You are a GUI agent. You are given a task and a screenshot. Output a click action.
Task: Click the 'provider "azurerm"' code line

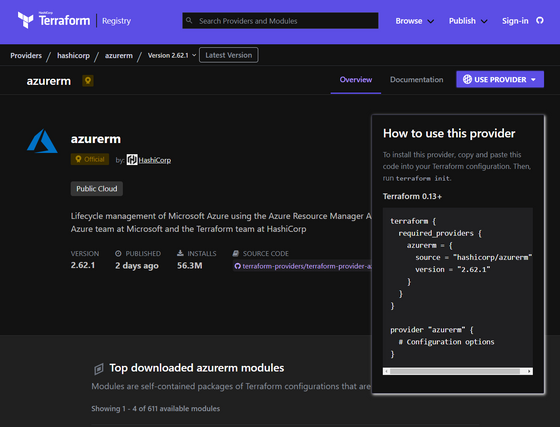coord(432,330)
